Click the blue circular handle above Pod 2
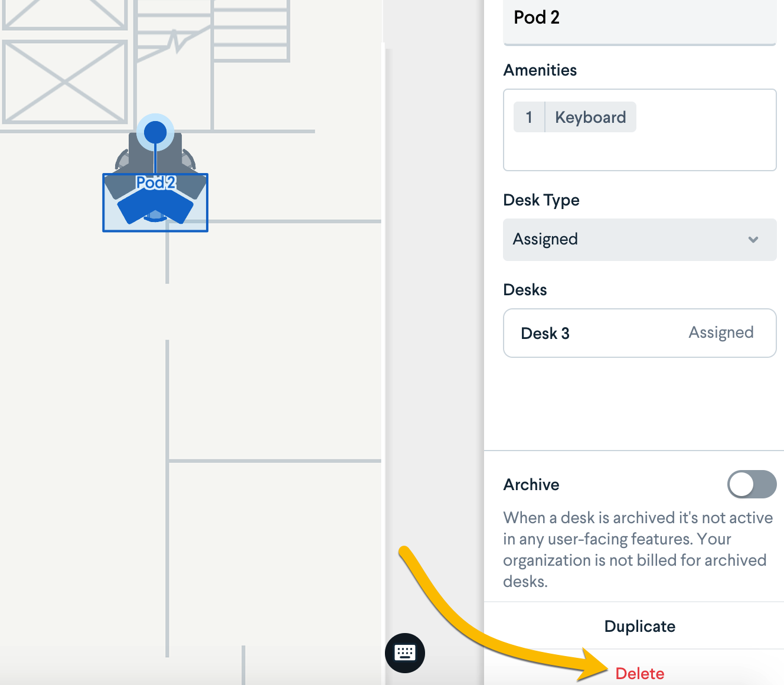 [155, 132]
